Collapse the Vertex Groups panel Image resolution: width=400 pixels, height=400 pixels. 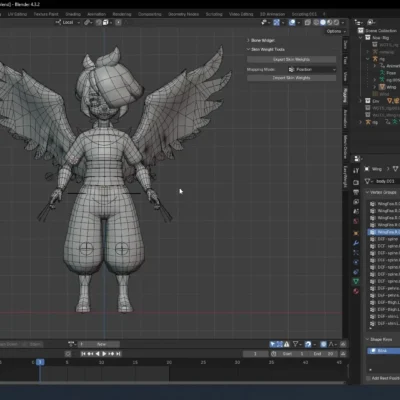click(381, 192)
